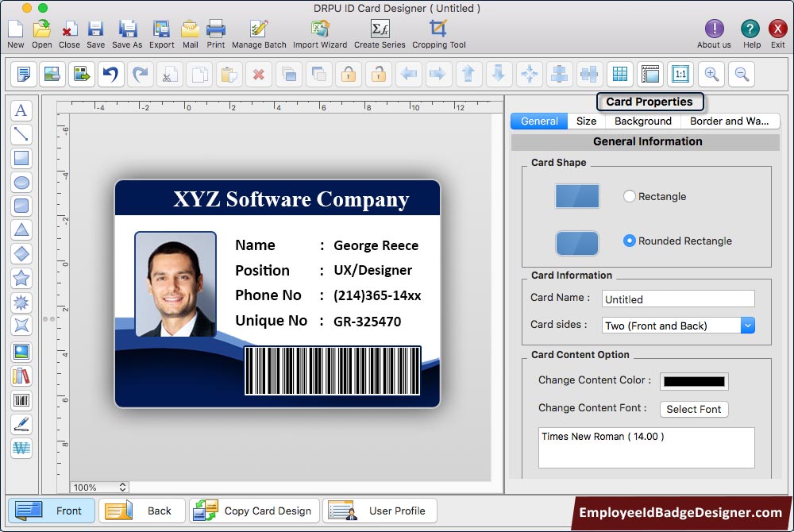Viewport: 794px width, 532px height.
Task: Select the barcode on the ID card
Action: coord(332,371)
